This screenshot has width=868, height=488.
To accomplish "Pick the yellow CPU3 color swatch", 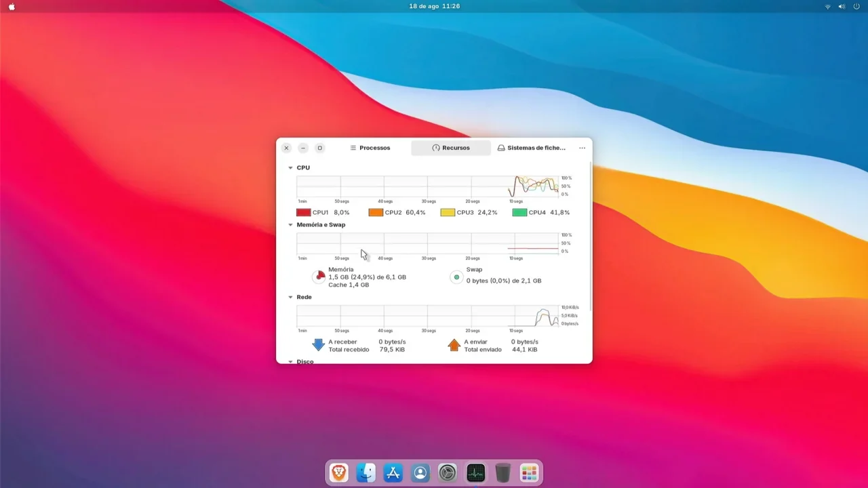I will [448, 212].
